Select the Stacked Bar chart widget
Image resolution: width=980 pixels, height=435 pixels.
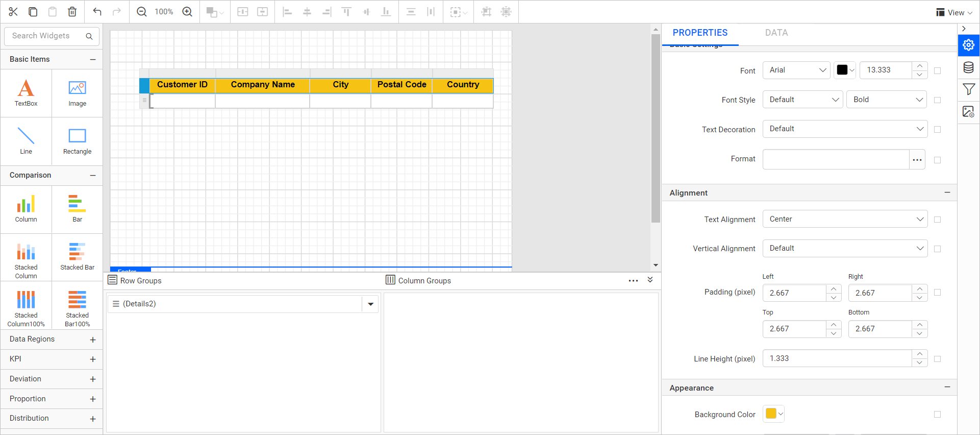click(77, 258)
